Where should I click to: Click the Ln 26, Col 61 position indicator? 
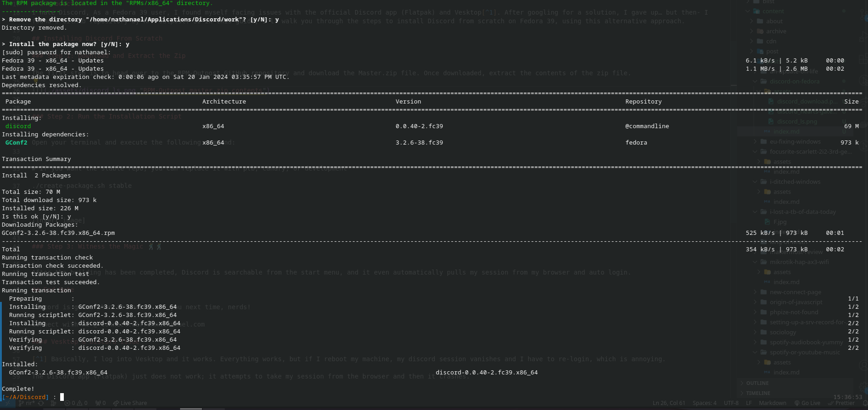(669, 403)
